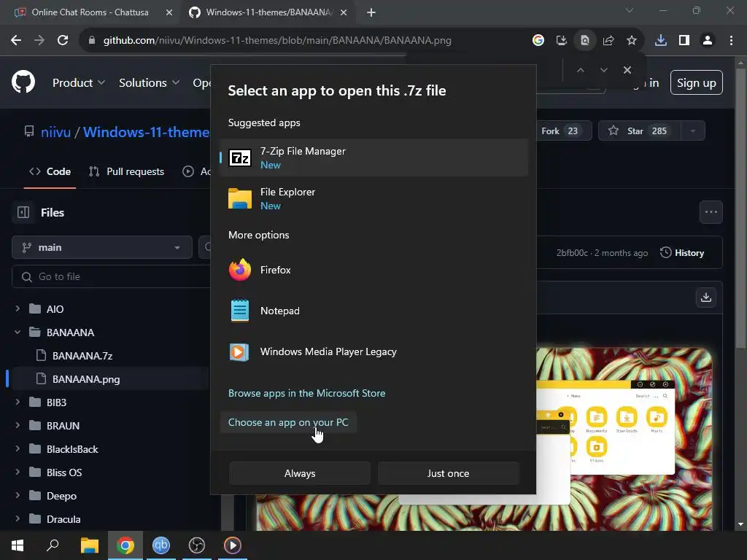This screenshot has height=560, width=747.
Task: Expand the AIO folder
Action: (x=18, y=309)
